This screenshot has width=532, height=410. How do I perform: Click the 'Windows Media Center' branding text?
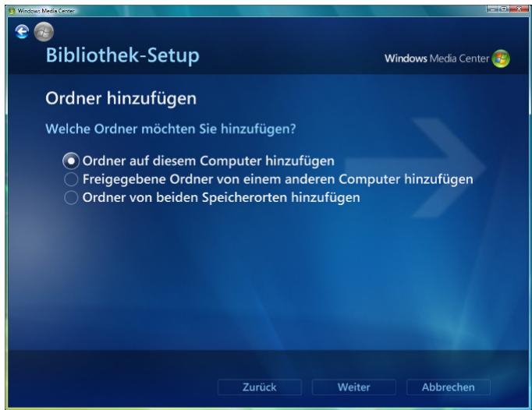[x=437, y=58]
